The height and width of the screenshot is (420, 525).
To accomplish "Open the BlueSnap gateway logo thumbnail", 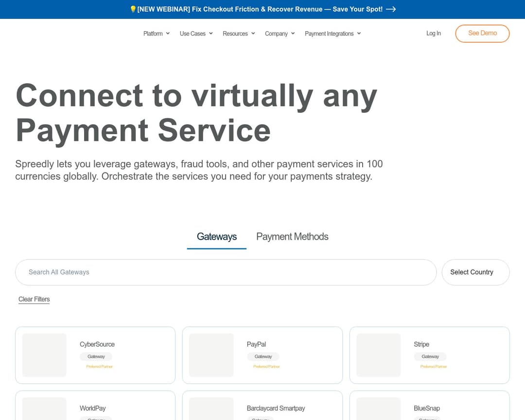I will coord(378,409).
